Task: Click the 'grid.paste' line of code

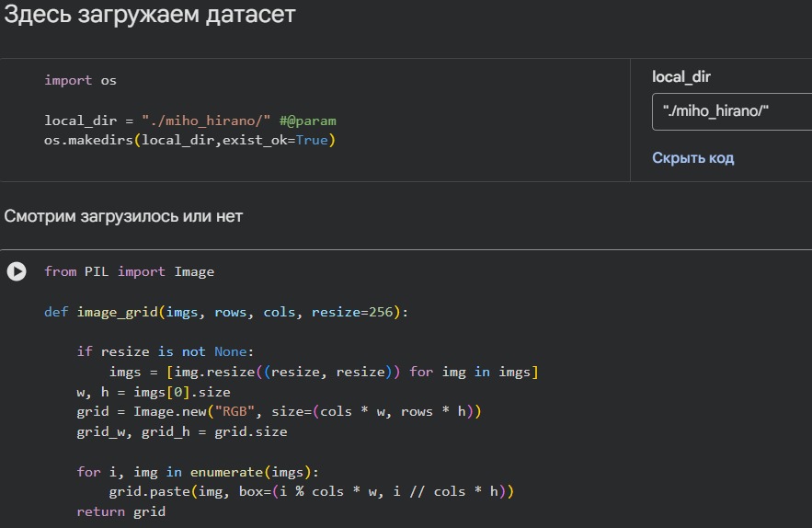Action: [311, 491]
